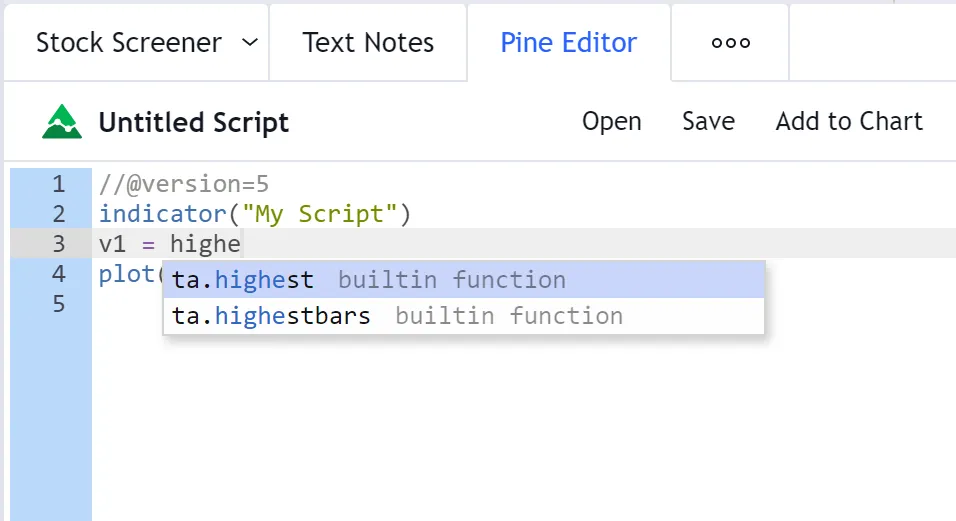Select line number 2 in gutter
956x521 pixels.
point(58,214)
